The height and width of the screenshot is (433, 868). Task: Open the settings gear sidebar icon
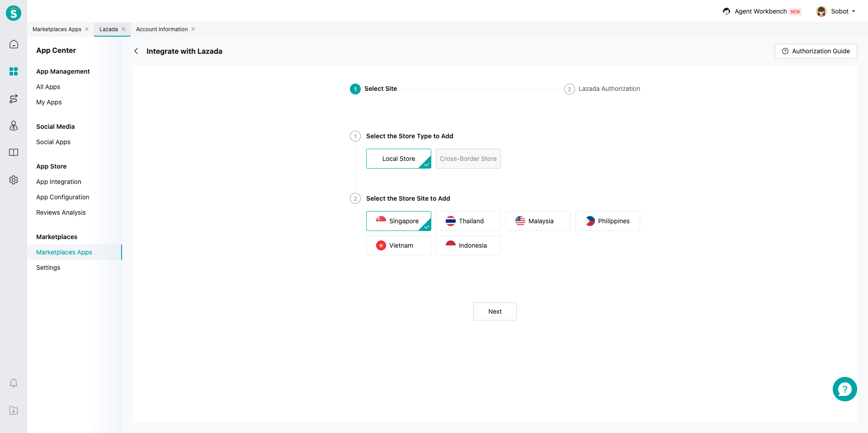(x=14, y=180)
